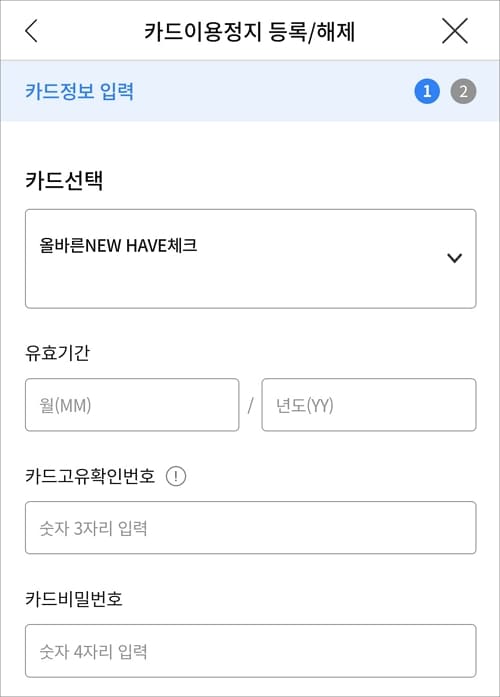Expand card list via the chevron arrow
Viewport: 500px width, 697px height.
click(x=454, y=258)
